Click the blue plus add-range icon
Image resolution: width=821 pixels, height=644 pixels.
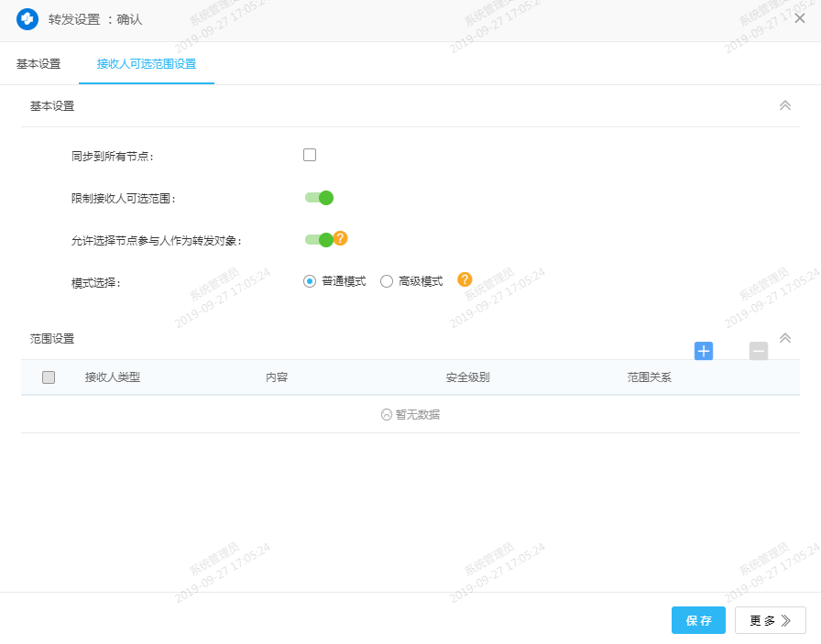(704, 351)
